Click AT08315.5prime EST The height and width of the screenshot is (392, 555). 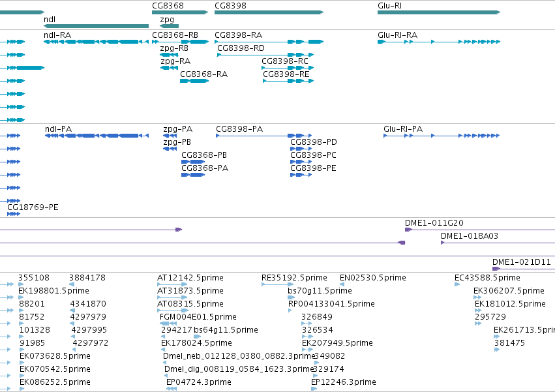click(173, 310)
